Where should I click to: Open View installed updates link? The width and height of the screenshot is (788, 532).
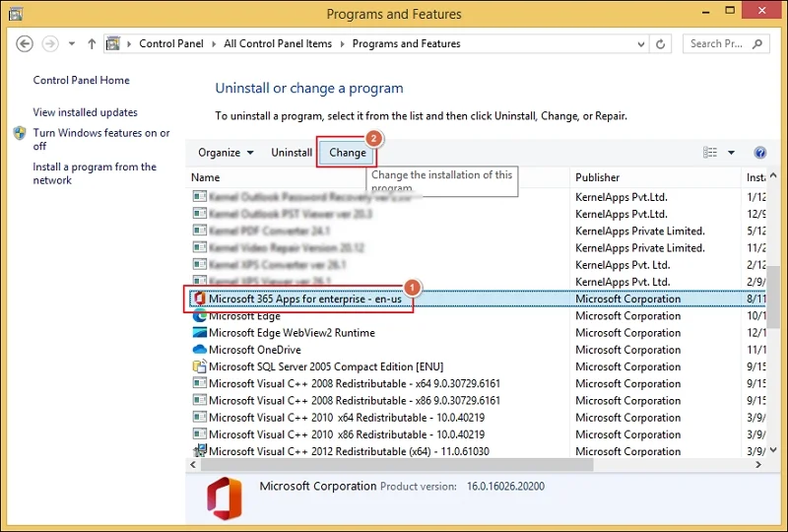[x=85, y=113]
